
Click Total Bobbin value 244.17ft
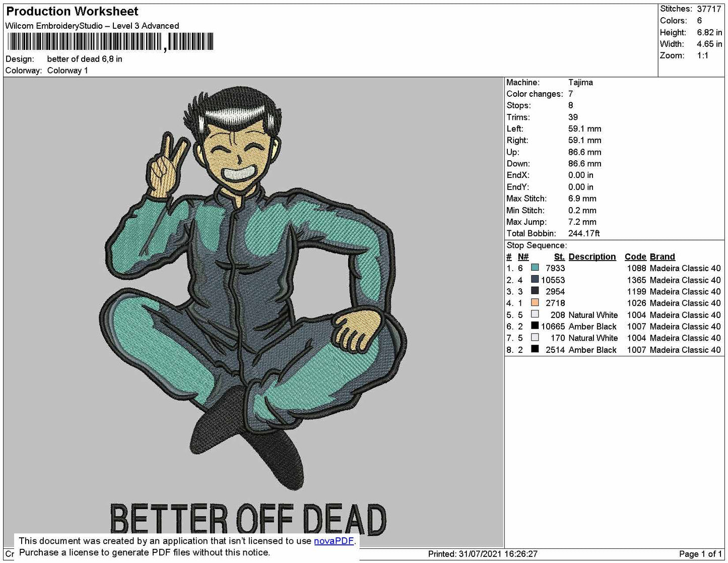(584, 233)
